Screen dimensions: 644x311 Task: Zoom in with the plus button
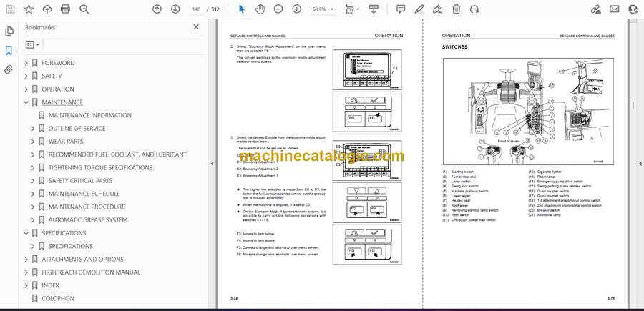[x=296, y=9]
